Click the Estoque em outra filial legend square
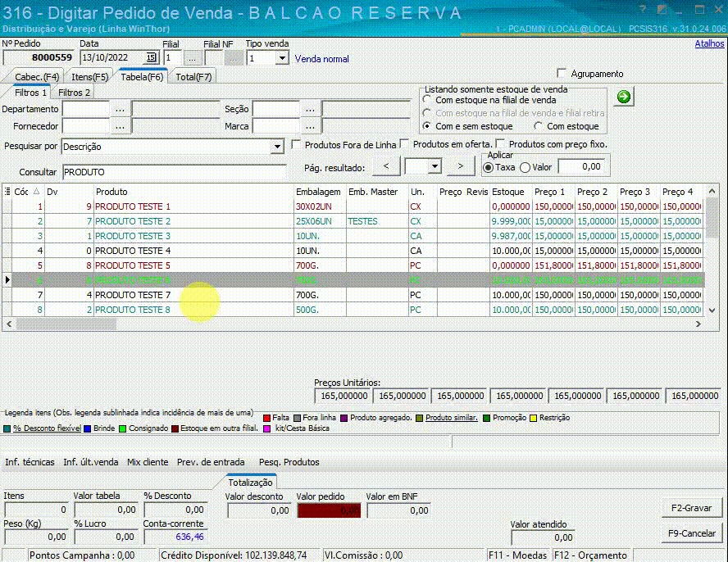This screenshot has height=562, width=728. tap(175, 428)
